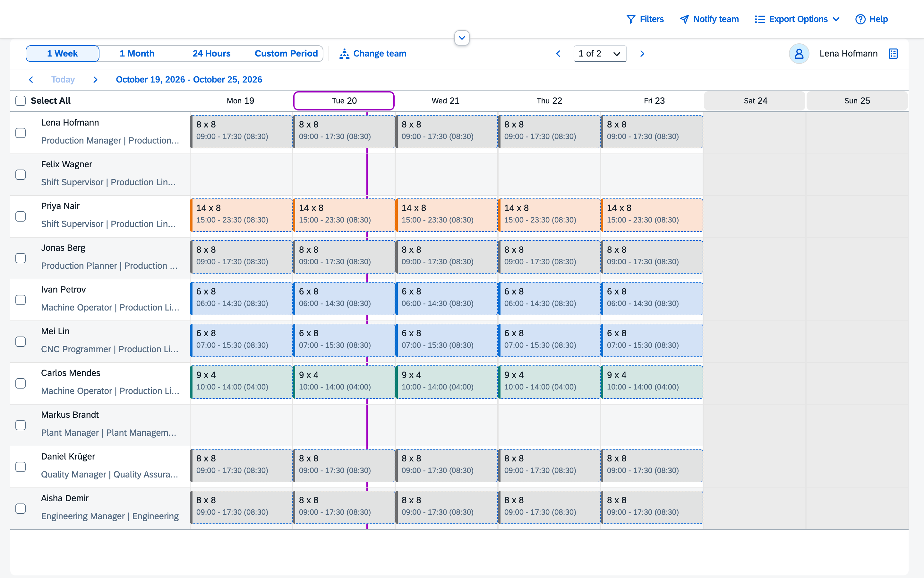Navigate to the previous week arrow

pos(31,80)
